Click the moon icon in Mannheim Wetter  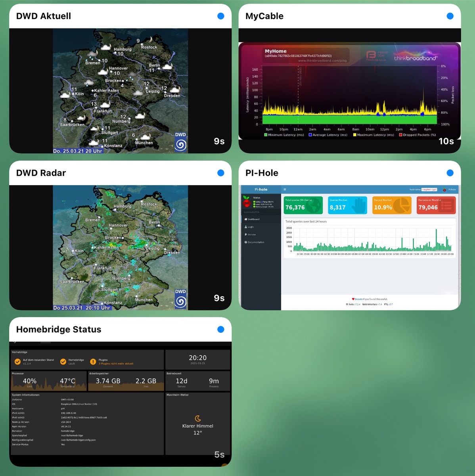(198, 418)
